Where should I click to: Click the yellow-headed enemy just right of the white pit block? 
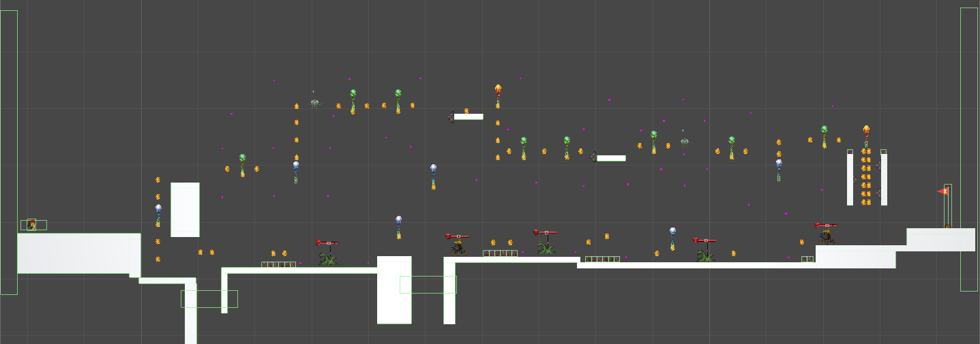pyautogui.click(x=458, y=248)
